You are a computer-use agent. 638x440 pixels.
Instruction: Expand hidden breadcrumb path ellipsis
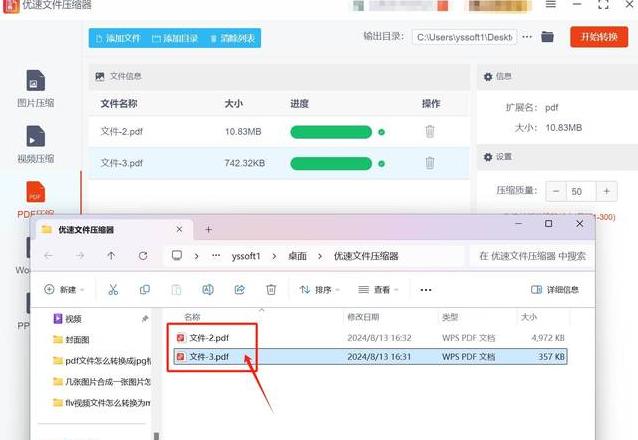click(x=216, y=256)
